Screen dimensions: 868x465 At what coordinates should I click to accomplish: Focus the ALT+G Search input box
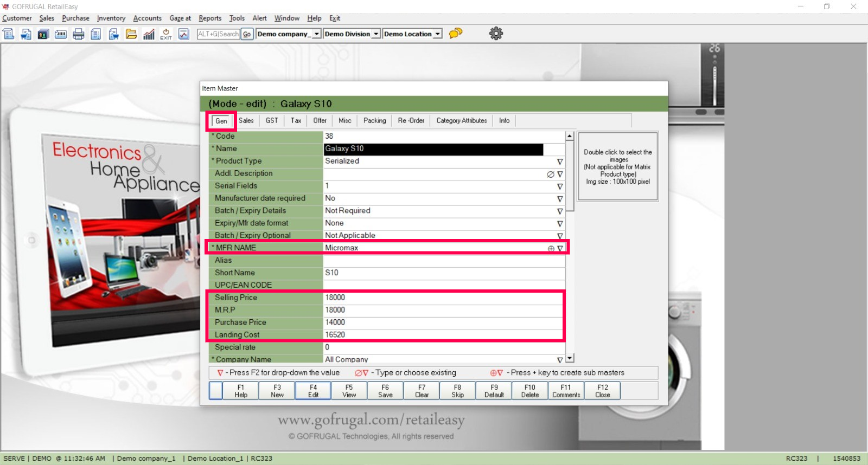(218, 34)
